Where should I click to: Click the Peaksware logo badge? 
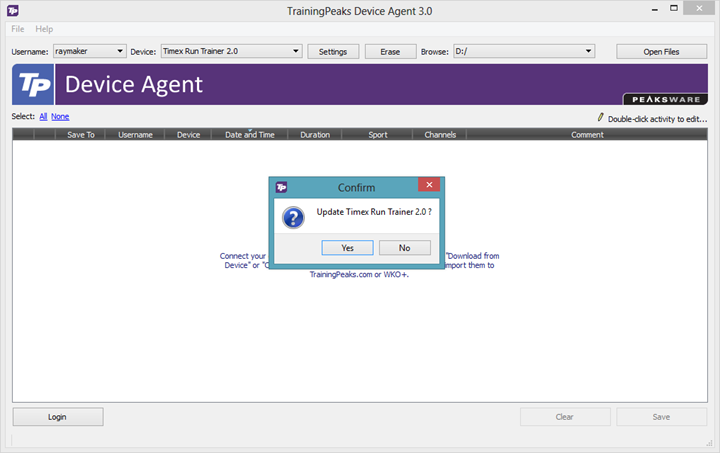(x=665, y=99)
